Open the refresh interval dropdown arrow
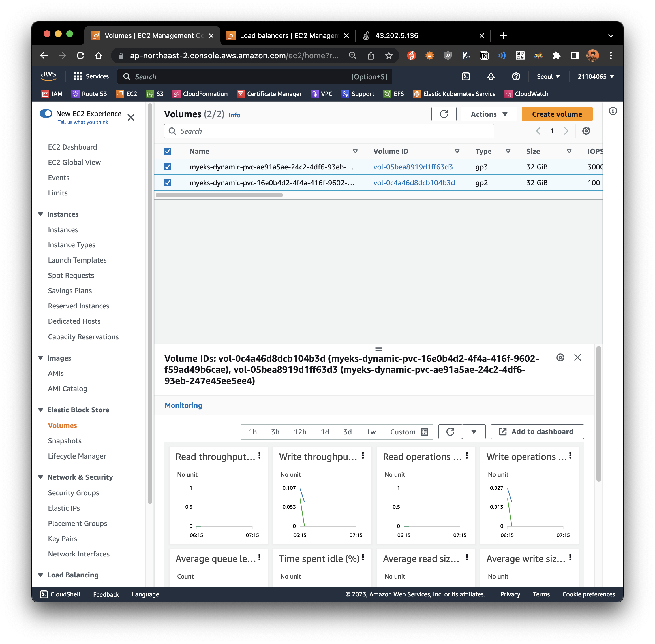Image resolution: width=655 pixels, height=644 pixels. click(474, 432)
